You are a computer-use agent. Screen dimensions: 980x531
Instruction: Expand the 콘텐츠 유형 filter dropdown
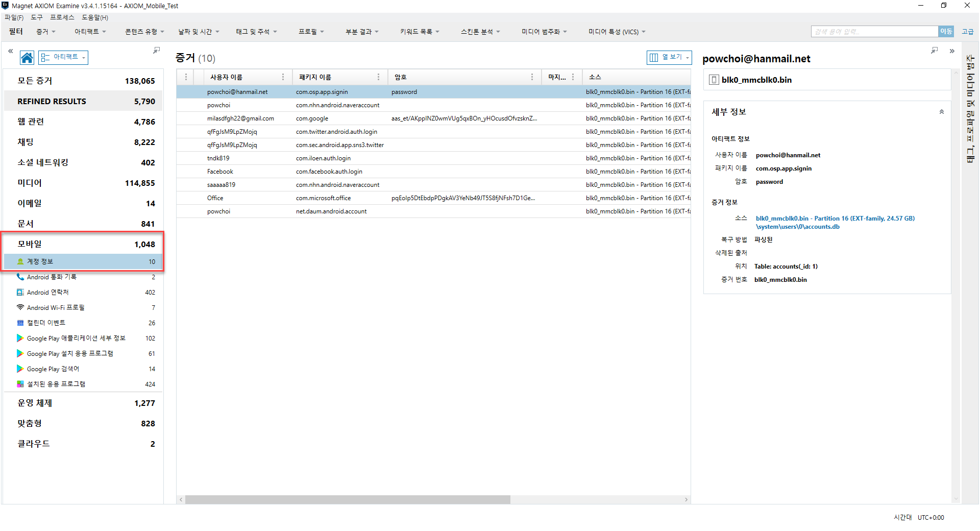(144, 32)
